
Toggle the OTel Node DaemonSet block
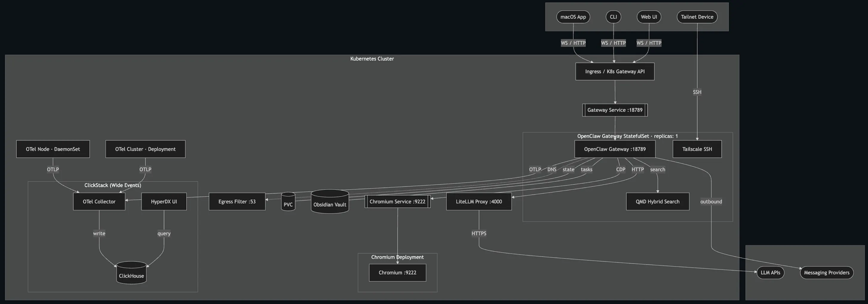[53, 149]
